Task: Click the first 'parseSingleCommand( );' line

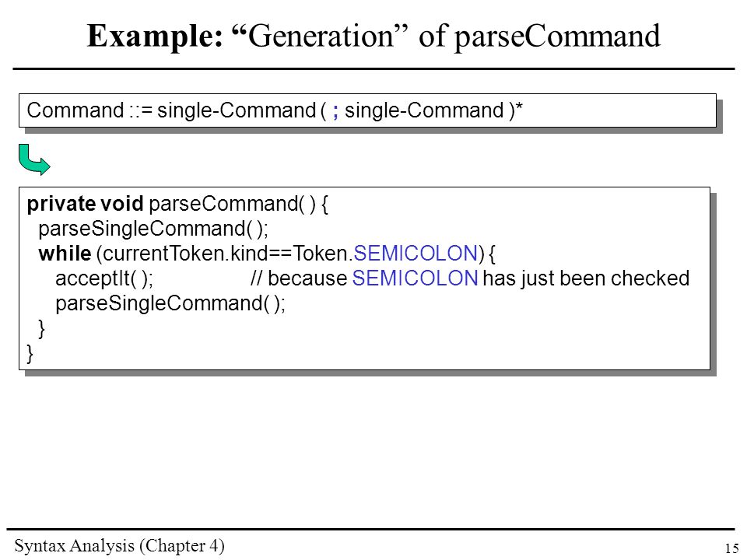Action: pyautogui.click(x=153, y=229)
